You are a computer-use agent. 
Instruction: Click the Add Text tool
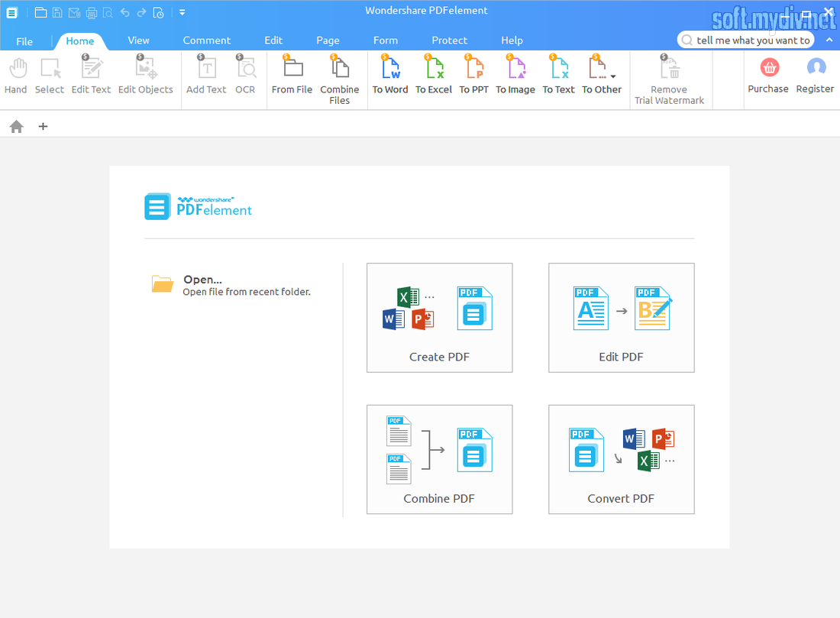206,76
